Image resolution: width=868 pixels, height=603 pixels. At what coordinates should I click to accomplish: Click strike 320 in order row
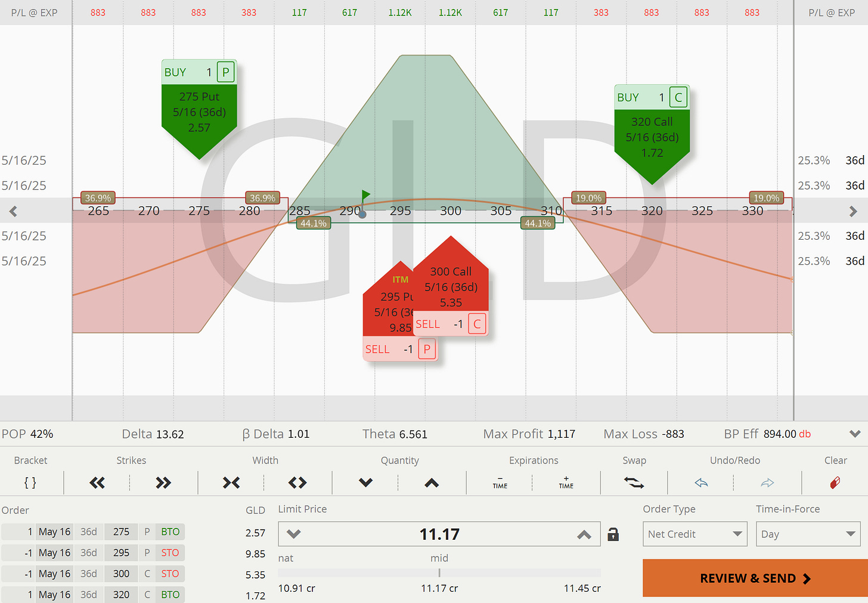[121, 594]
